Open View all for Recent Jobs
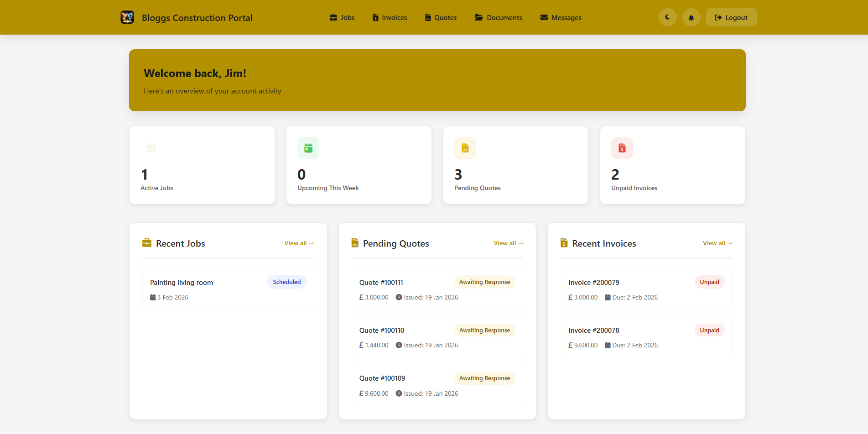This screenshot has width=868, height=434. pyautogui.click(x=299, y=243)
